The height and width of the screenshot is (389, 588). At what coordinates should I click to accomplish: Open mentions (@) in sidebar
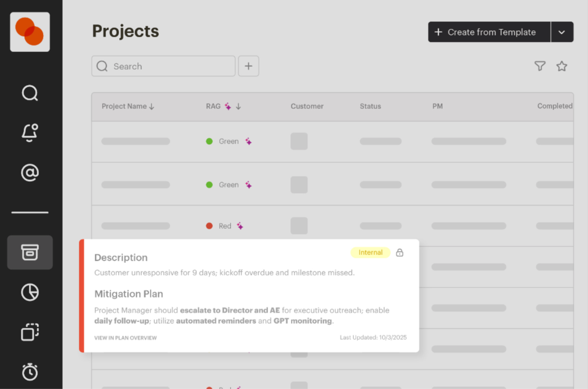coord(30,173)
